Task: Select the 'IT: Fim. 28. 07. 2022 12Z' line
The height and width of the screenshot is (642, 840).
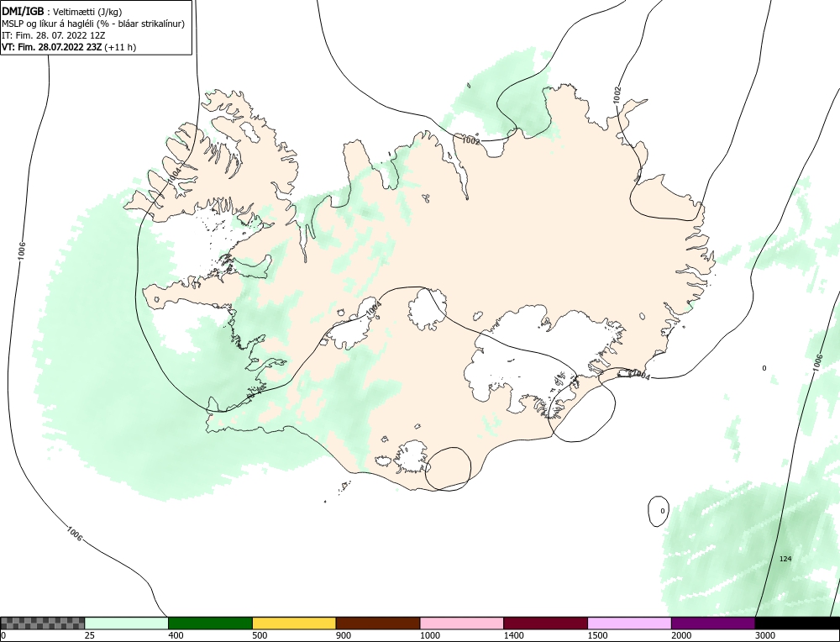Action: click(54, 35)
